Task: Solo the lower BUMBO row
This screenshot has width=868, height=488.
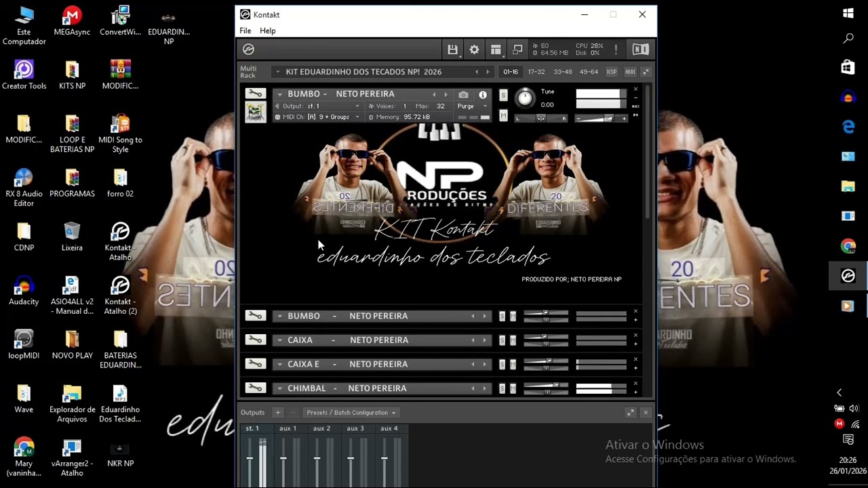Action: point(502,316)
